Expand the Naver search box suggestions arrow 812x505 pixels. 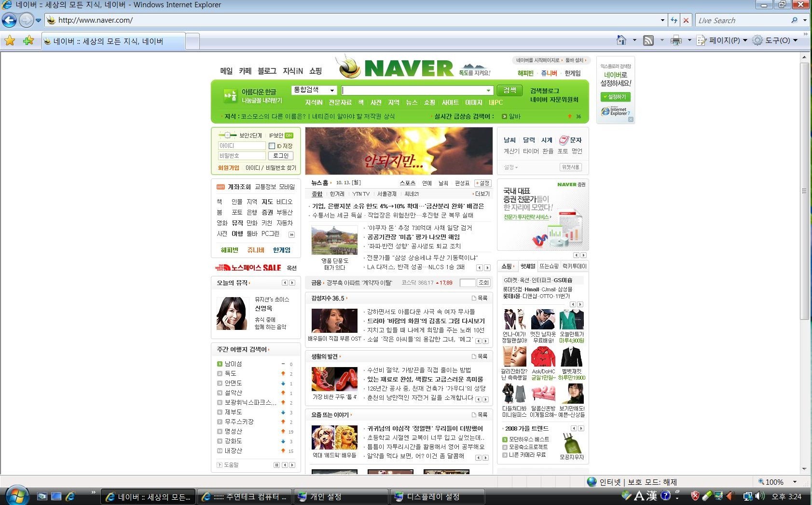[488, 90]
